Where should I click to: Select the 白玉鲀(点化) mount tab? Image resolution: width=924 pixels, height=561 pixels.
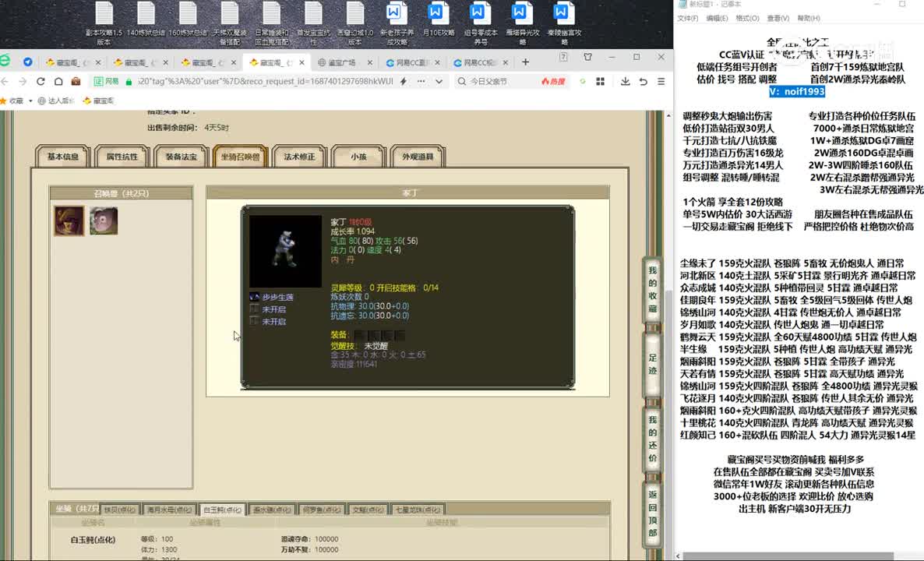click(222, 508)
